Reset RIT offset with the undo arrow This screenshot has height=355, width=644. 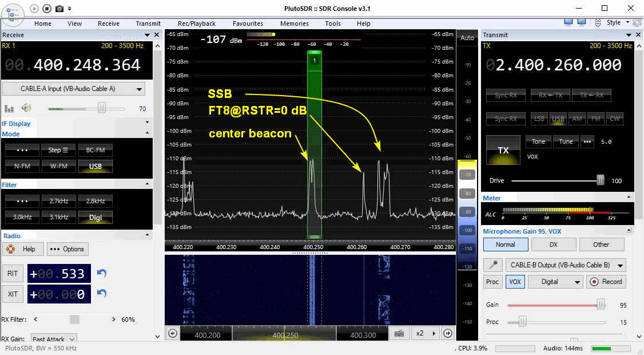[x=102, y=274]
